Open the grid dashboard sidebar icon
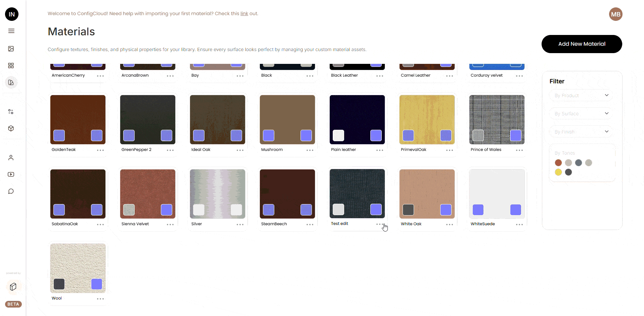 (x=11, y=66)
